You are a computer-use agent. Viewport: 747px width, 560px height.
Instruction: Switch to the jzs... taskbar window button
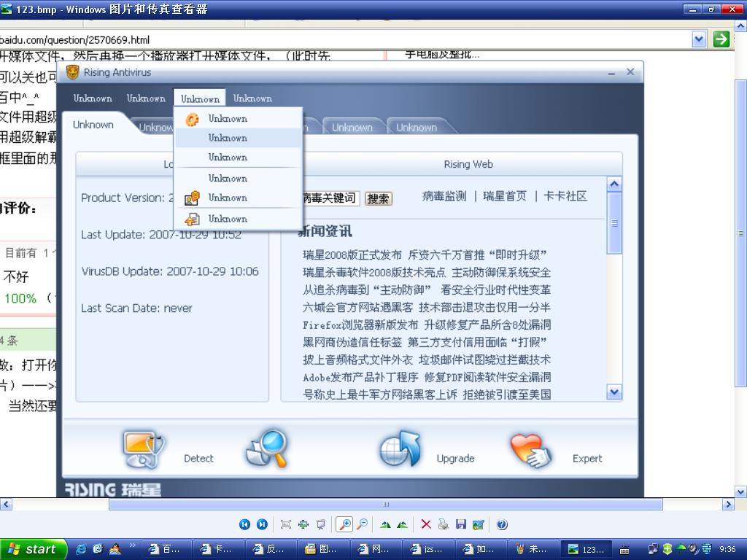[427, 550]
